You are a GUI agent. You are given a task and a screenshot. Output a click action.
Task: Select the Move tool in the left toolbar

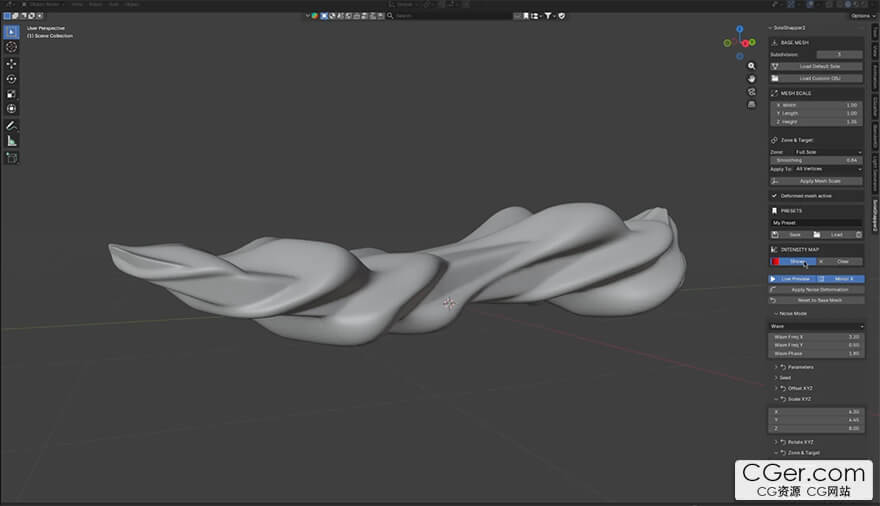click(12, 63)
